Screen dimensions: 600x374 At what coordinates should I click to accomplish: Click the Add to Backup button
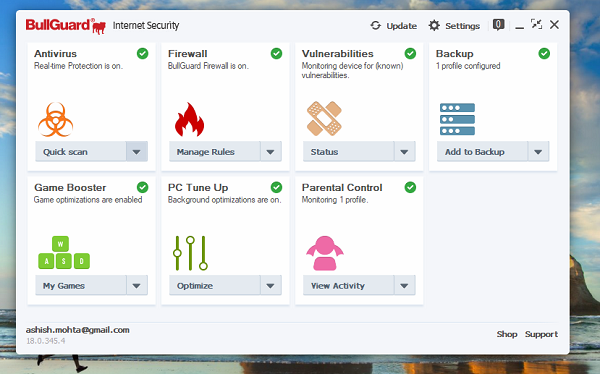(x=483, y=152)
